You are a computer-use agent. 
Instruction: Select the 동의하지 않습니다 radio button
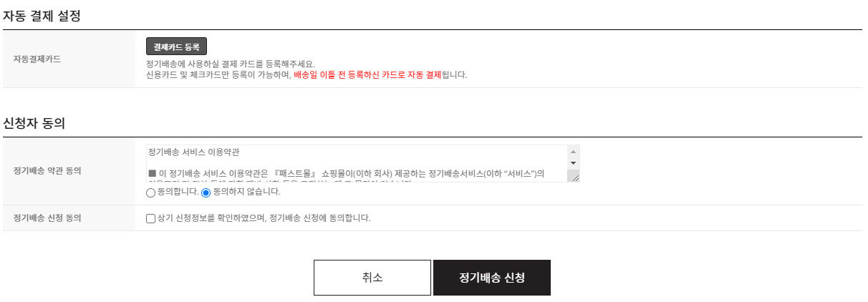pyautogui.click(x=206, y=193)
